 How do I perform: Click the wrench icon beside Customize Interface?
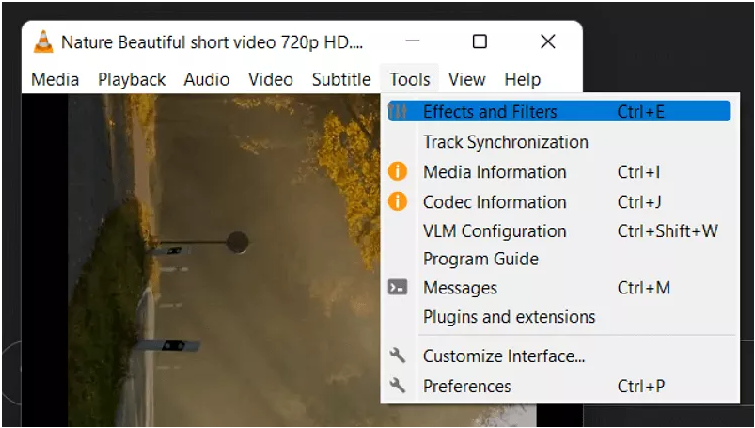pyautogui.click(x=397, y=356)
